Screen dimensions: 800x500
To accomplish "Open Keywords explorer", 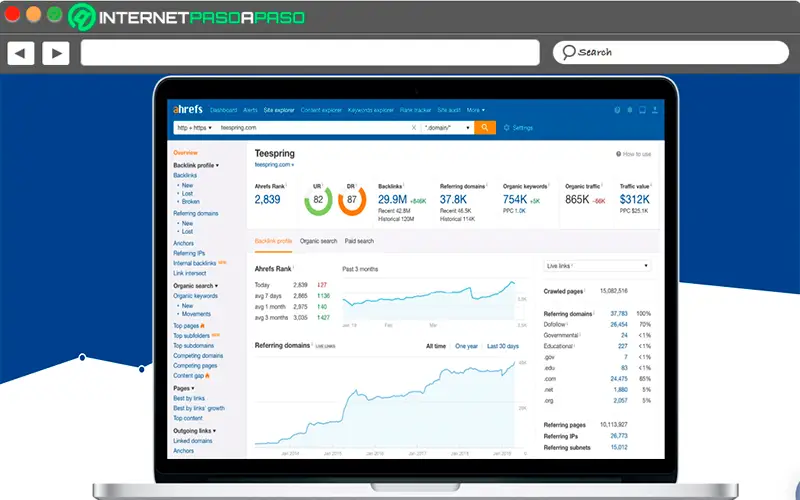I will coord(371,110).
